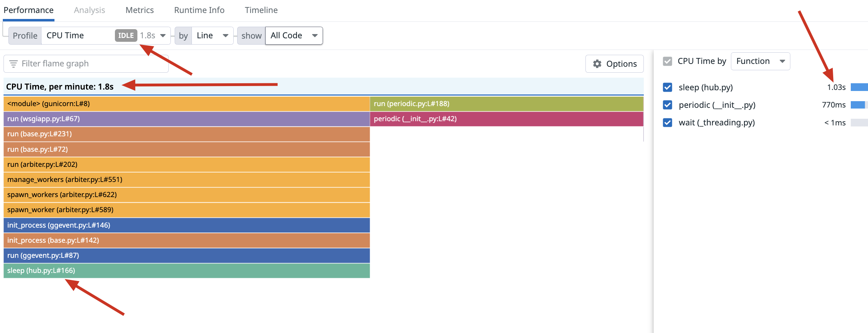This screenshot has height=333, width=868.
Task: Select the init_process (ggevent.py:L#146) frame
Action: pyautogui.click(x=187, y=225)
